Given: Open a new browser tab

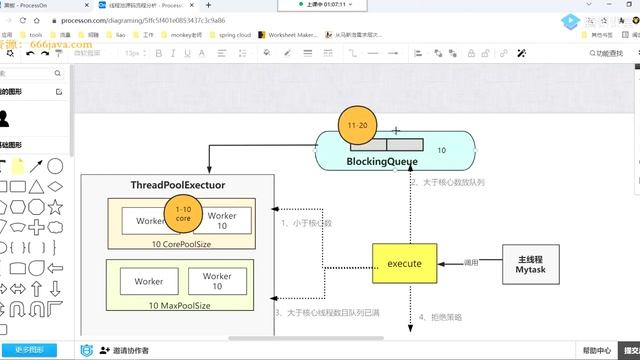Looking at the screenshot, I should tap(209, 5).
